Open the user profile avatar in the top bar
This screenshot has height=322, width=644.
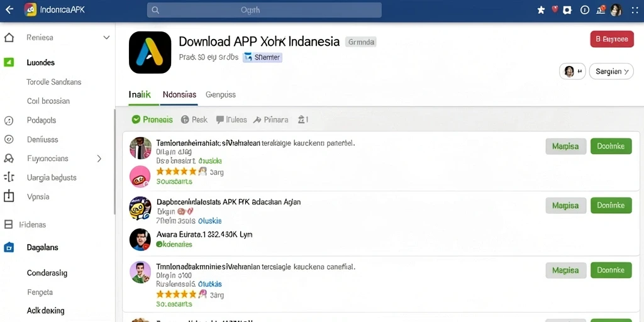coord(616,10)
